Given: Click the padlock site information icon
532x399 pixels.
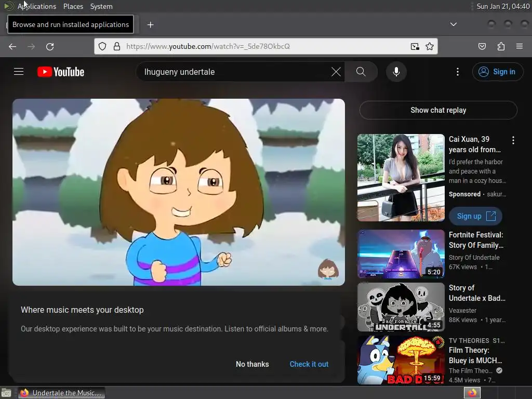Looking at the screenshot, I should click(x=117, y=46).
